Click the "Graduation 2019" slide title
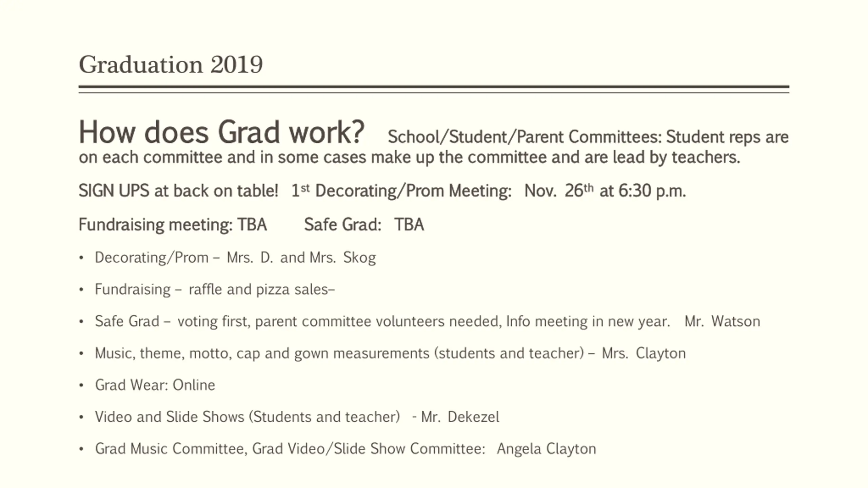 point(171,64)
